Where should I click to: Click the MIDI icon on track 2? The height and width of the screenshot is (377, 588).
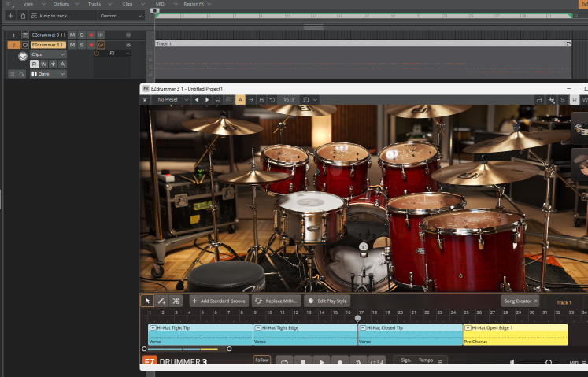[x=25, y=45]
